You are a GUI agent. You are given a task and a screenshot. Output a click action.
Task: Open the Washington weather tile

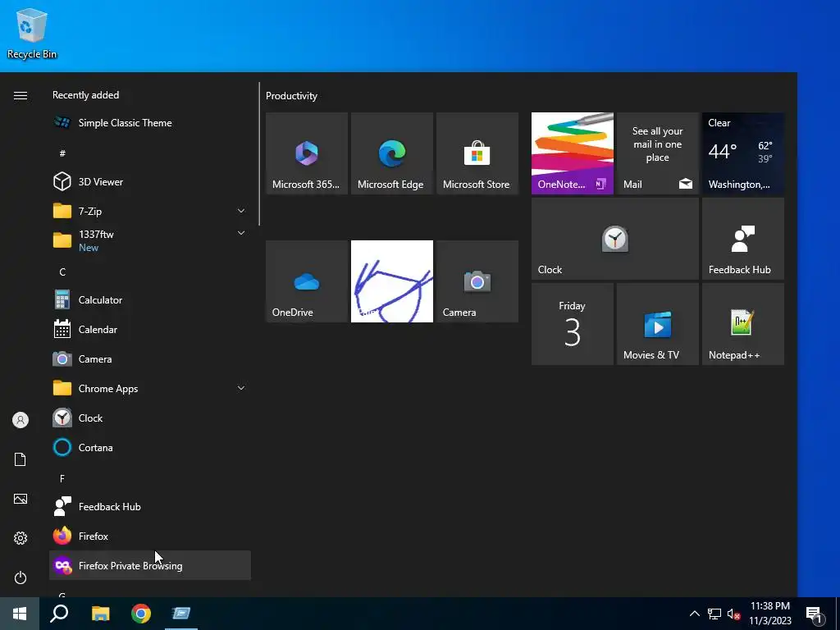tap(743, 153)
